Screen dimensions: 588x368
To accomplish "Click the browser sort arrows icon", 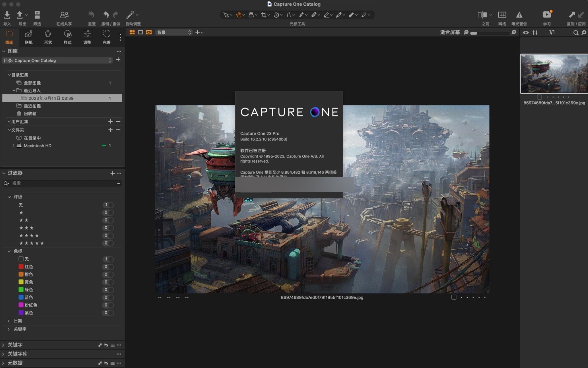I will 535,33.
